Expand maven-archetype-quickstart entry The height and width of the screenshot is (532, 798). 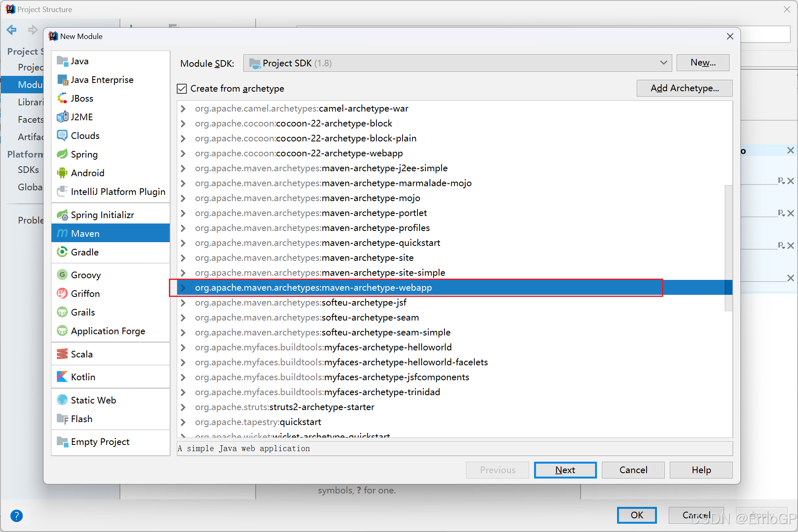(x=183, y=243)
